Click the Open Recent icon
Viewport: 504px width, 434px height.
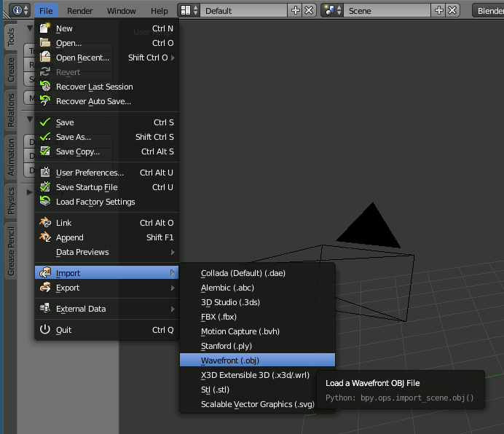(x=45, y=58)
